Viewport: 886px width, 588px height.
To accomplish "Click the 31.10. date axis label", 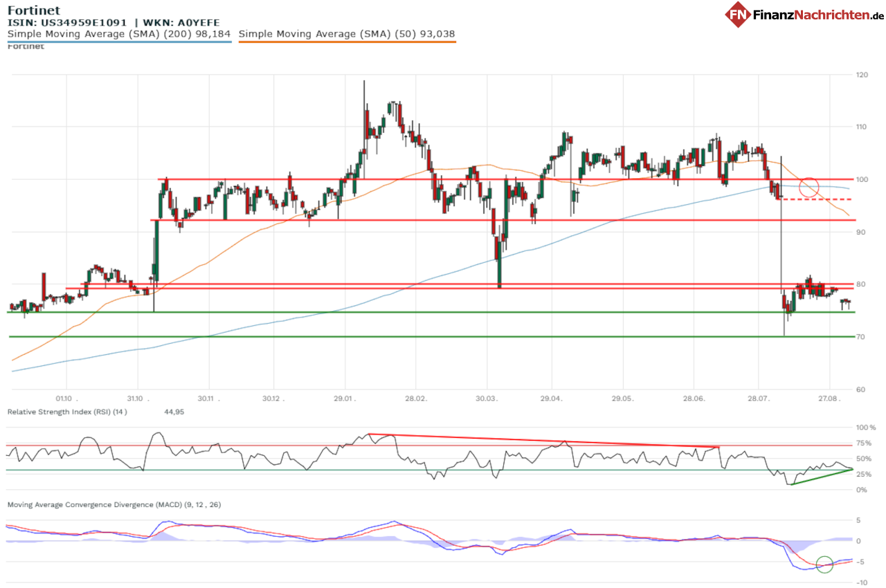I will 138,399.
